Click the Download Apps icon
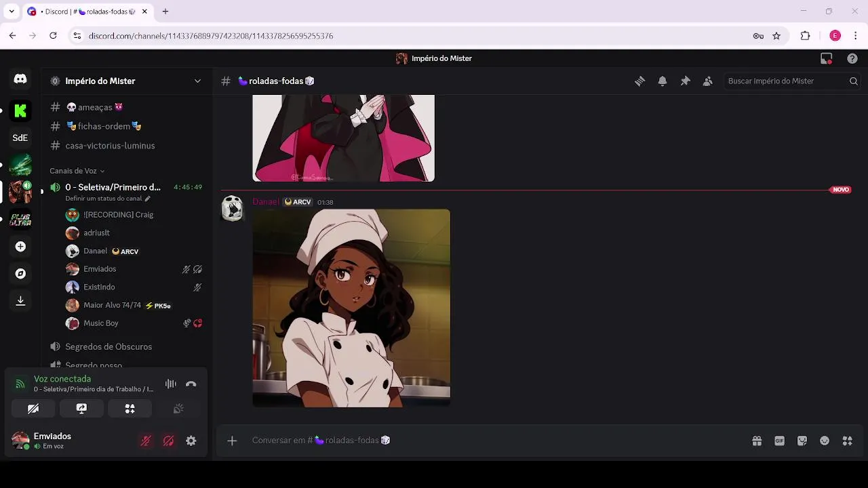Image resolution: width=868 pixels, height=488 pixels. (x=20, y=301)
